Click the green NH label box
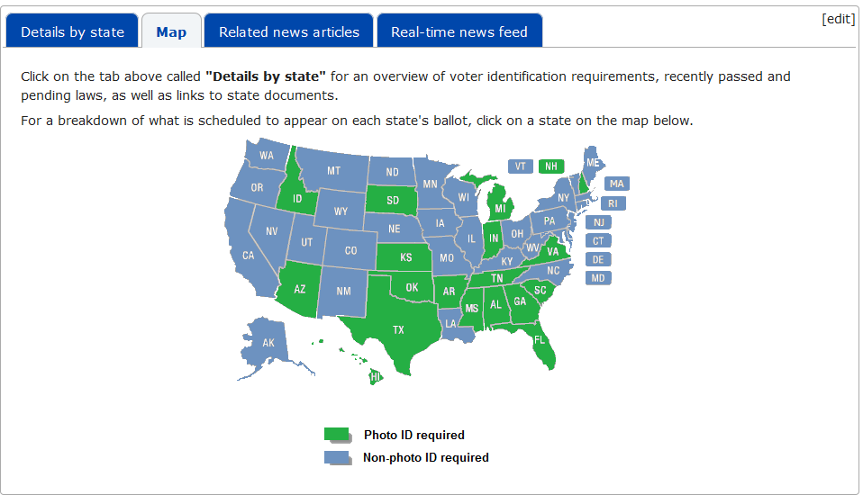Viewport: 863px width, 504px height. pyautogui.click(x=550, y=166)
